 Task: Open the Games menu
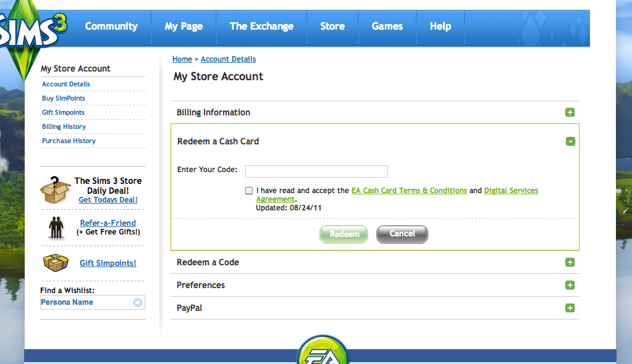coord(387,27)
